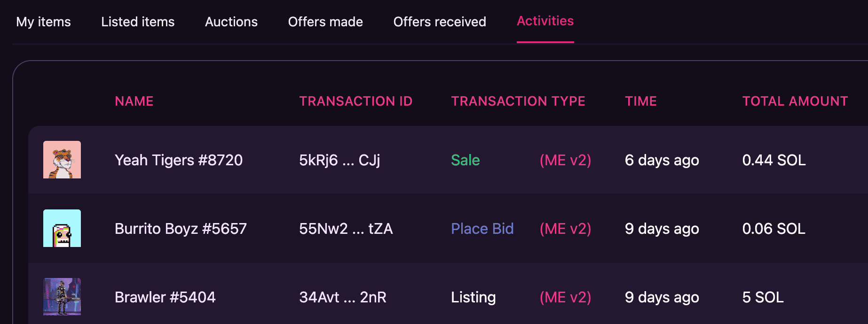
Task: Open transaction 5kRj6 ... CJj details
Action: 339,160
